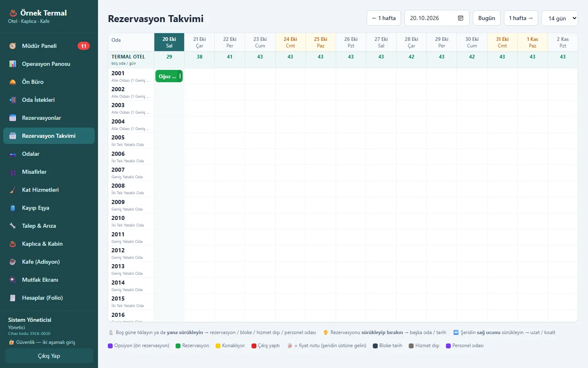588x368 pixels.
Task: Click the Talep & Arıza wrench icon
Action: [13, 226]
